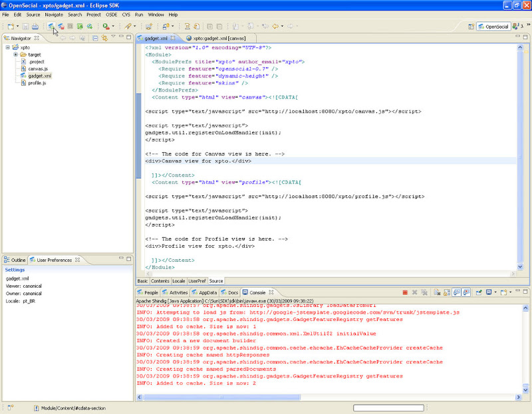Open the Run launch dropdown arrow

(x=113, y=27)
